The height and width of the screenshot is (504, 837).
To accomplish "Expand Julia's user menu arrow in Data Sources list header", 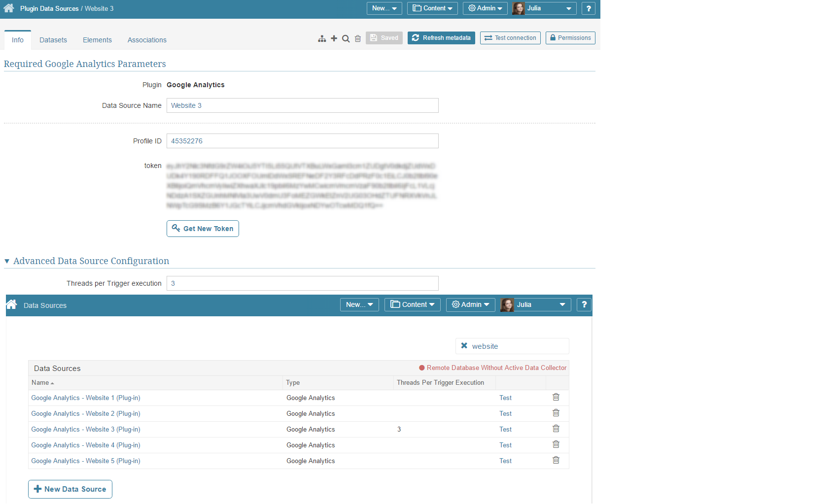I will pyautogui.click(x=562, y=304).
